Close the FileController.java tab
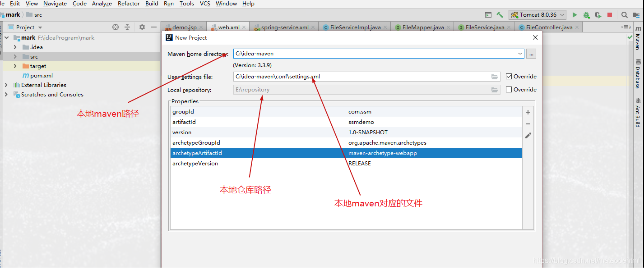644x269 pixels. [577, 27]
